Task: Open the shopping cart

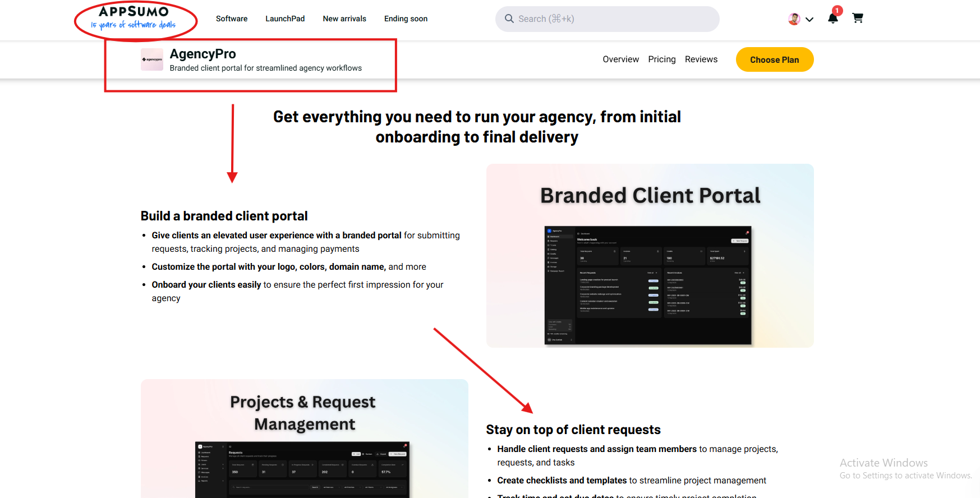Action: [858, 18]
